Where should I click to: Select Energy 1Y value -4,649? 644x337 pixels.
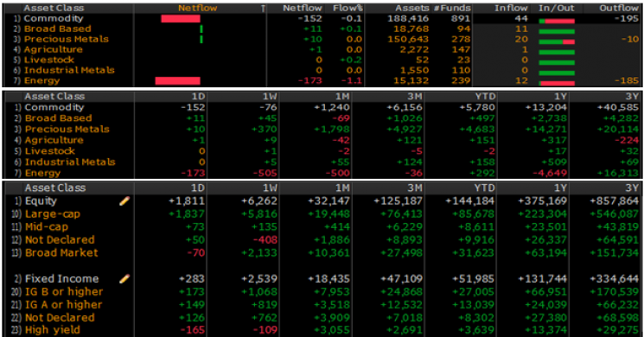point(550,173)
